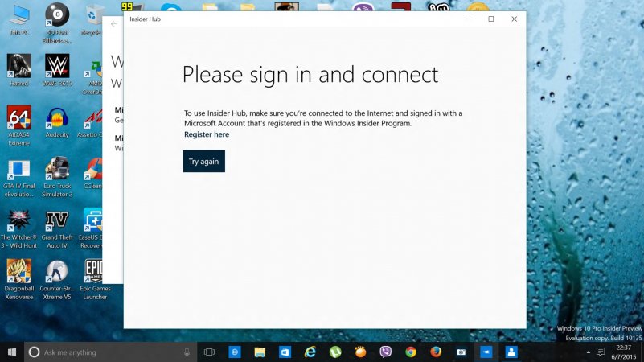The image size is (644, 362).
Task: Activate the Cortana microphone icon
Action: [x=187, y=352]
